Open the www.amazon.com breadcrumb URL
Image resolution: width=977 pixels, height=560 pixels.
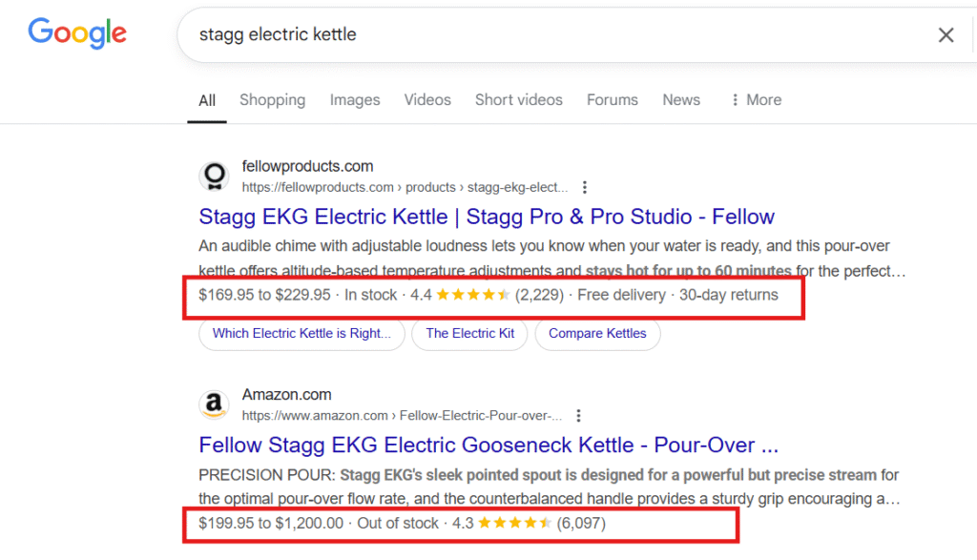tap(402, 416)
